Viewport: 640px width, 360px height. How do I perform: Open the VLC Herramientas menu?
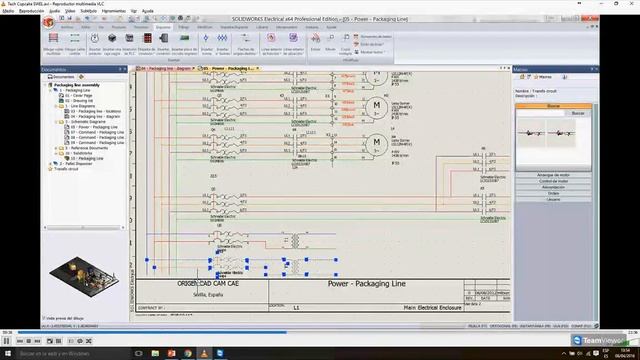[113, 11]
